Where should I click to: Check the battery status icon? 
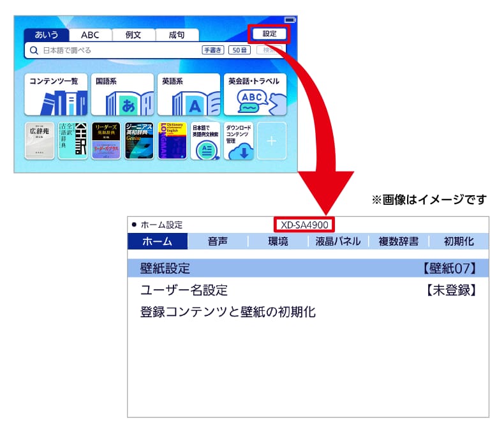(x=290, y=20)
